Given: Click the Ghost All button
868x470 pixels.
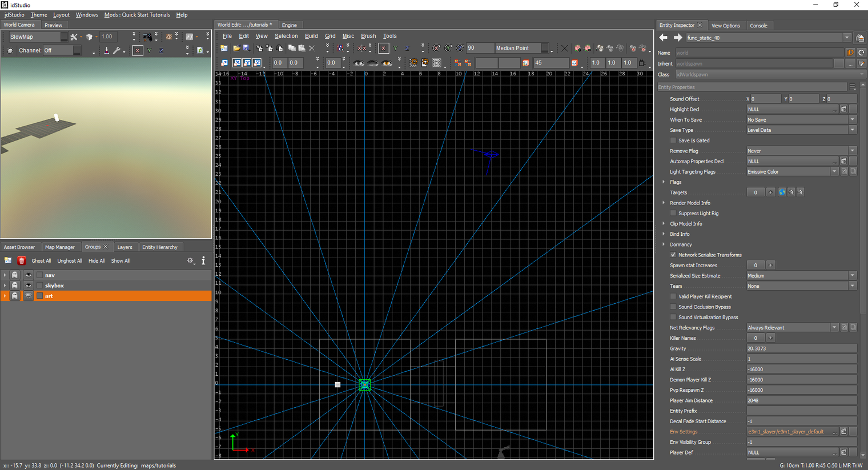Looking at the screenshot, I should [41, 261].
